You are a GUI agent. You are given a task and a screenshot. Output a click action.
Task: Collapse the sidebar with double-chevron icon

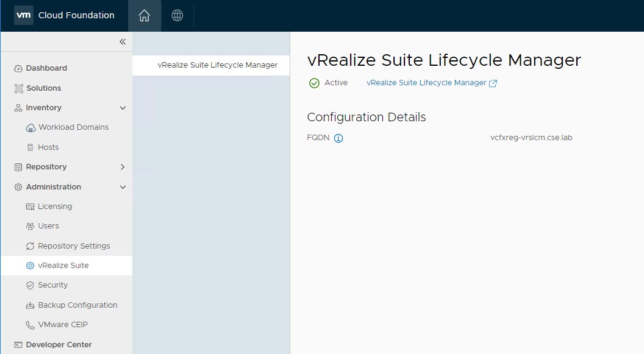tap(123, 41)
